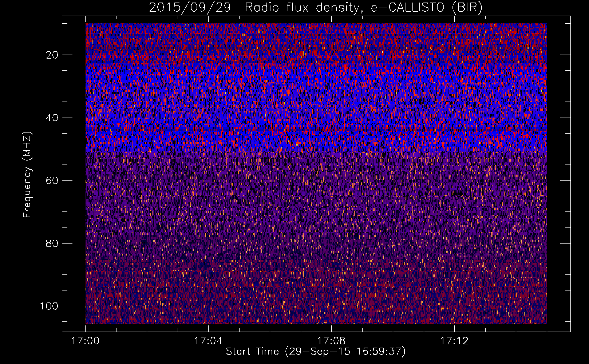Click the 'Frequency (MHZ)' axis label
The width and height of the screenshot is (589, 364).
coord(27,174)
